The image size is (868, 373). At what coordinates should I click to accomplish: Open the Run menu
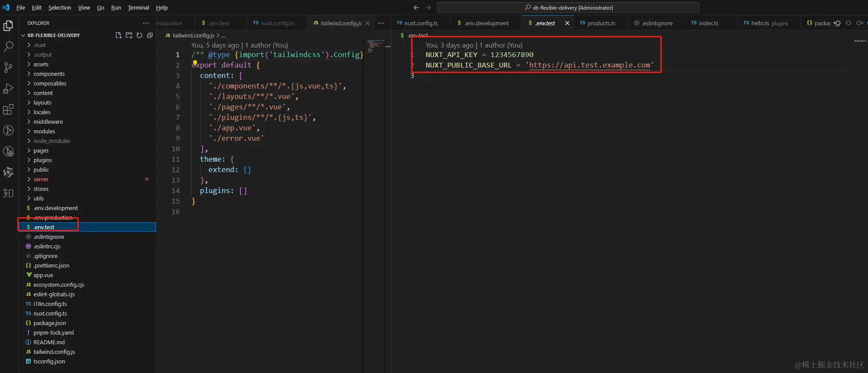click(116, 7)
